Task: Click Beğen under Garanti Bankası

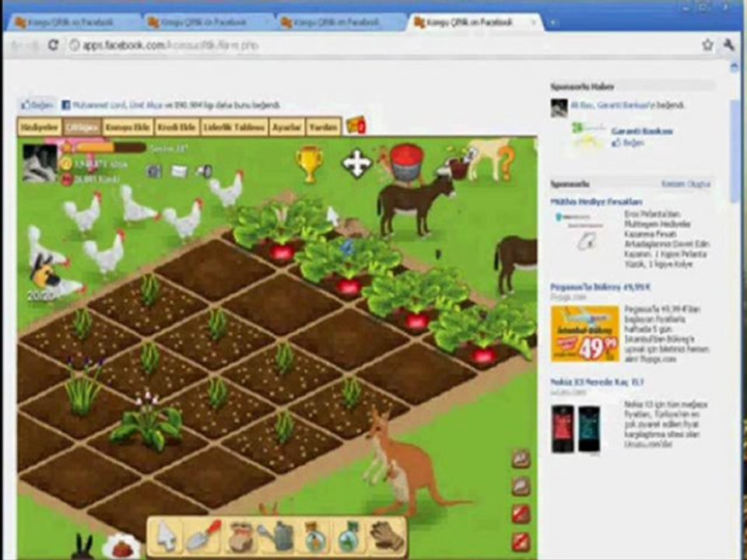Action: point(627,142)
